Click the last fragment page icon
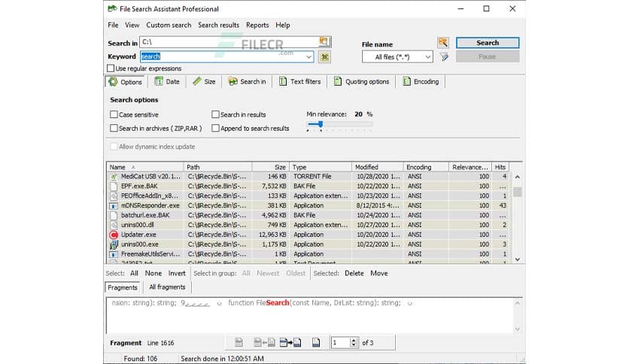Screen dimensions: 629x364 click(316, 342)
